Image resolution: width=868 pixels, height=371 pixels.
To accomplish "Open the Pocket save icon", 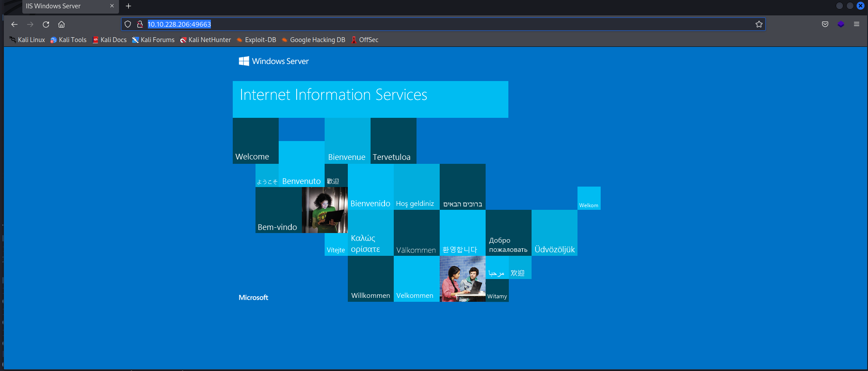I will [x=825, y=25].
